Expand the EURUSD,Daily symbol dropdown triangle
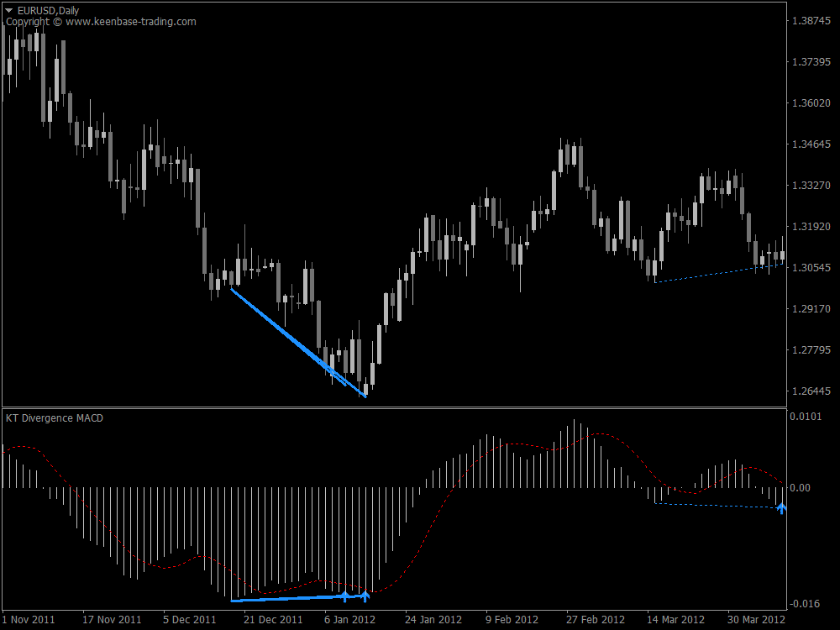This screenshot has width=840, height=630. pyautogui.click(x=8, y=8)
